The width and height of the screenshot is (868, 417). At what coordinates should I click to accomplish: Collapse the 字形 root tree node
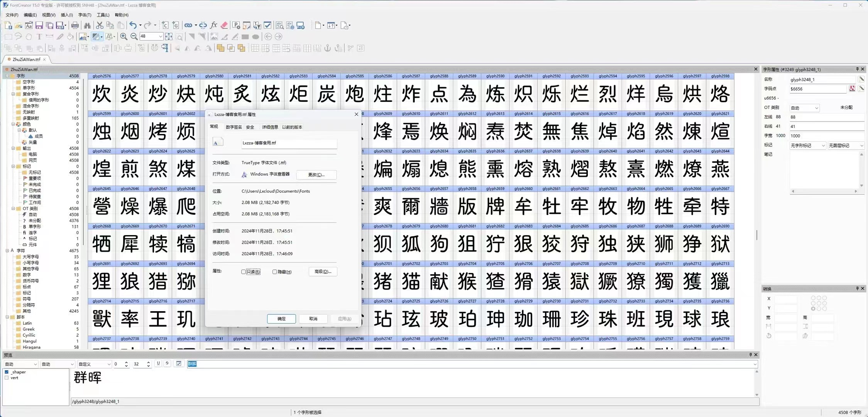pos(7,76)
